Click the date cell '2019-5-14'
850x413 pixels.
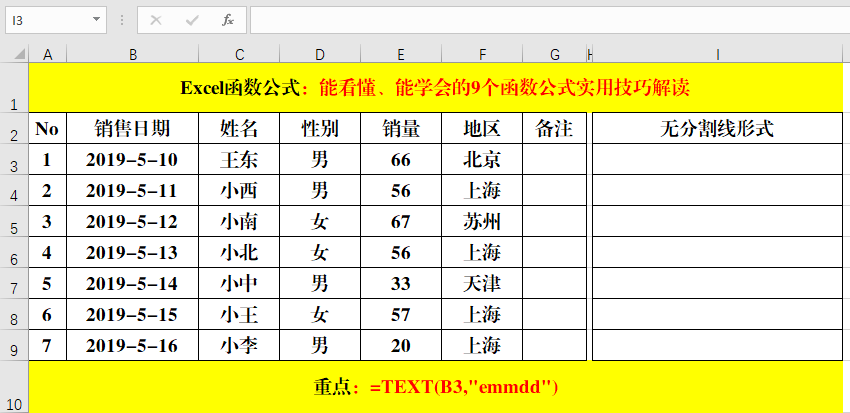(x=133, y=283)
